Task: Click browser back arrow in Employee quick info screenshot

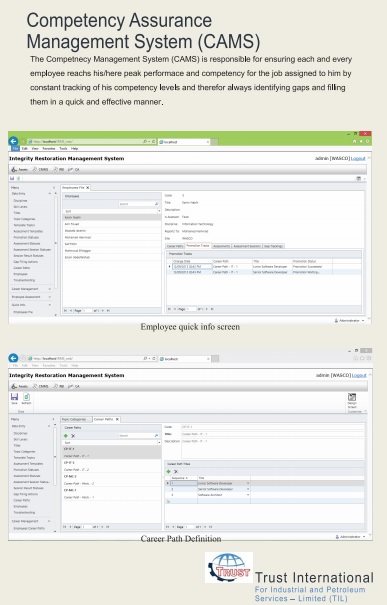Action: (x=13, y=141)
